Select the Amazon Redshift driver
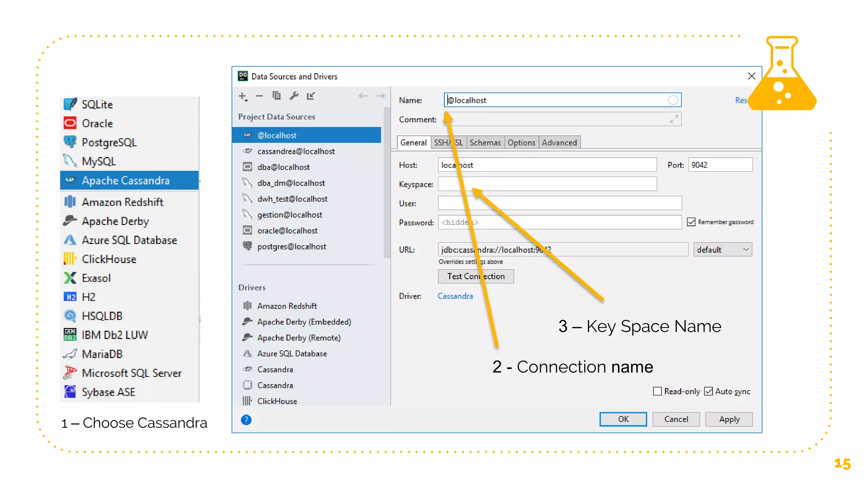Screen dimensions: 868x488 pyautogui.click(x=307, y=306)
